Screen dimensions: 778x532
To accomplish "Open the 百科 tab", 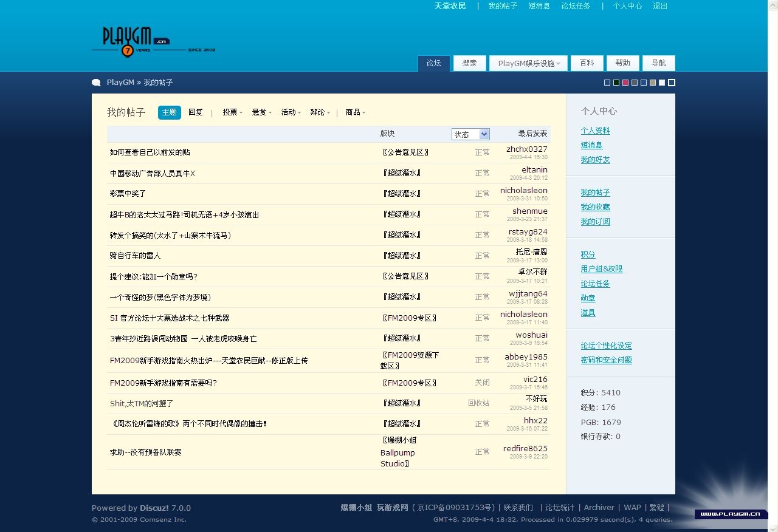I will pos(587,63).
